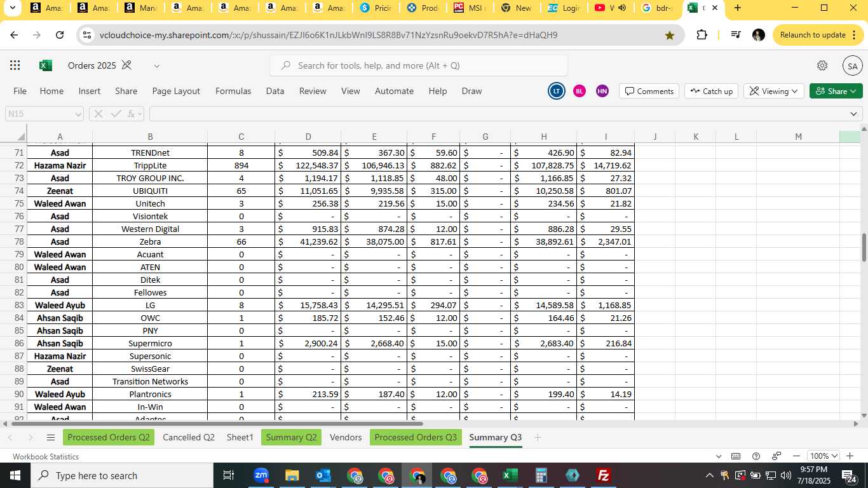The height and width of the screenshot is (488, 868).
Task: Open the Windows Start menu
Action: point(15,475)
